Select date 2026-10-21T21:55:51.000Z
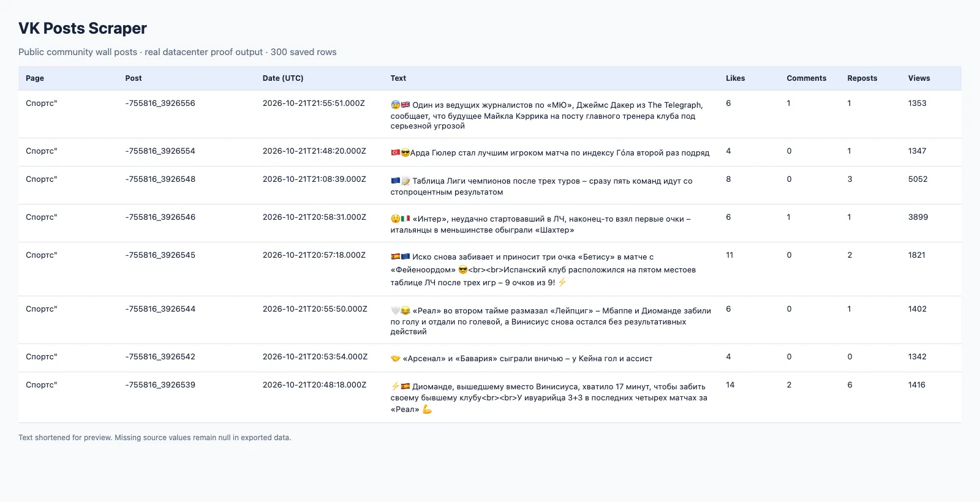Viewport: 980px width, 502px height. tap(314, 103)
